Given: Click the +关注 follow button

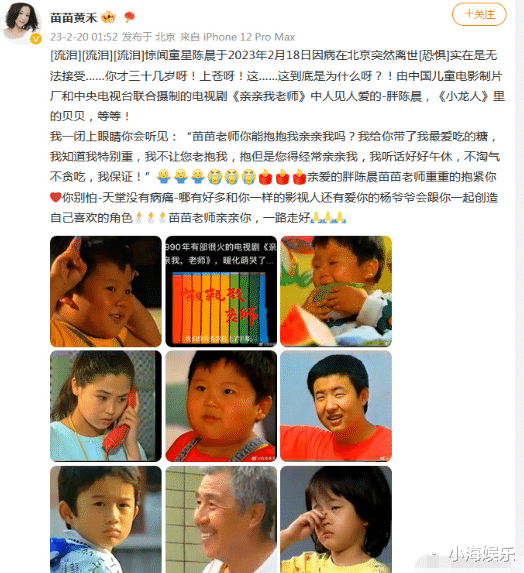Looking at the screenshot, I should click(x=479, y=15).
